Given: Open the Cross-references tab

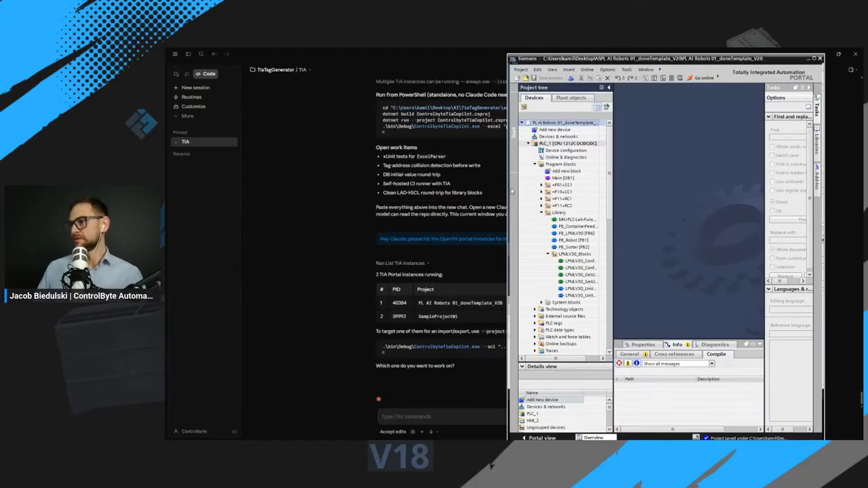Looking at the screenshot, I should tap(674, 354).
